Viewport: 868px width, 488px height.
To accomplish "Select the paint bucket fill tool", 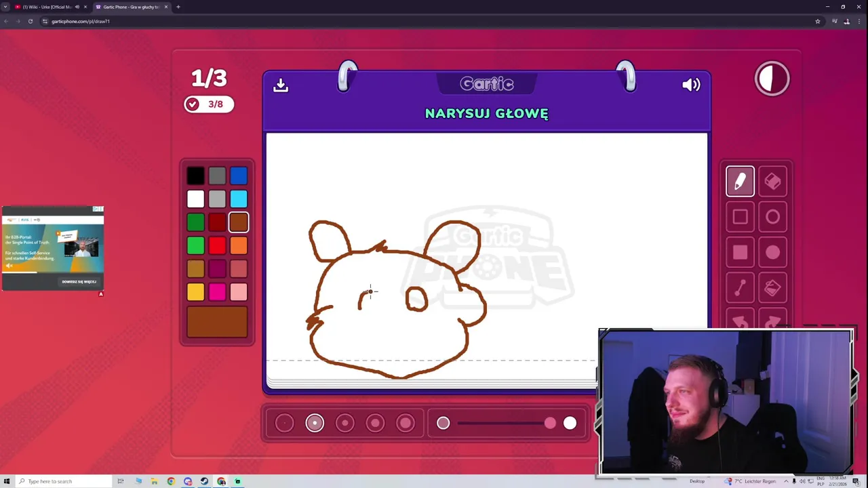I will [772, 289].
